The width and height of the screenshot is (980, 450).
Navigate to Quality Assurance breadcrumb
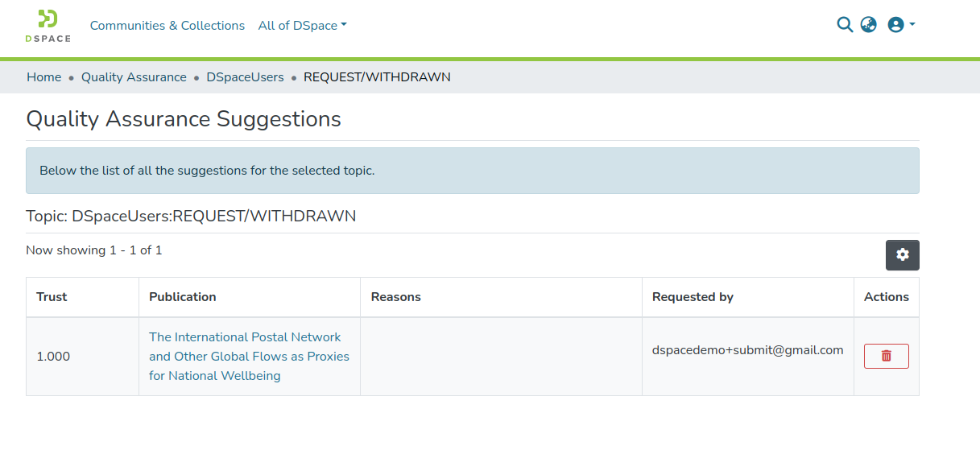pos(134,77)
